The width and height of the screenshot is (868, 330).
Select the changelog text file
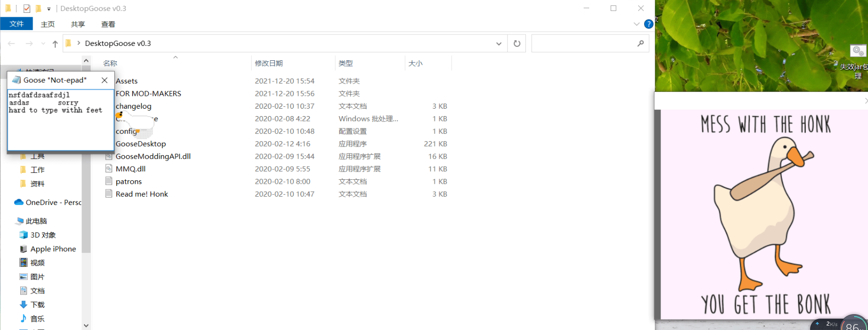tap(133, 106)
